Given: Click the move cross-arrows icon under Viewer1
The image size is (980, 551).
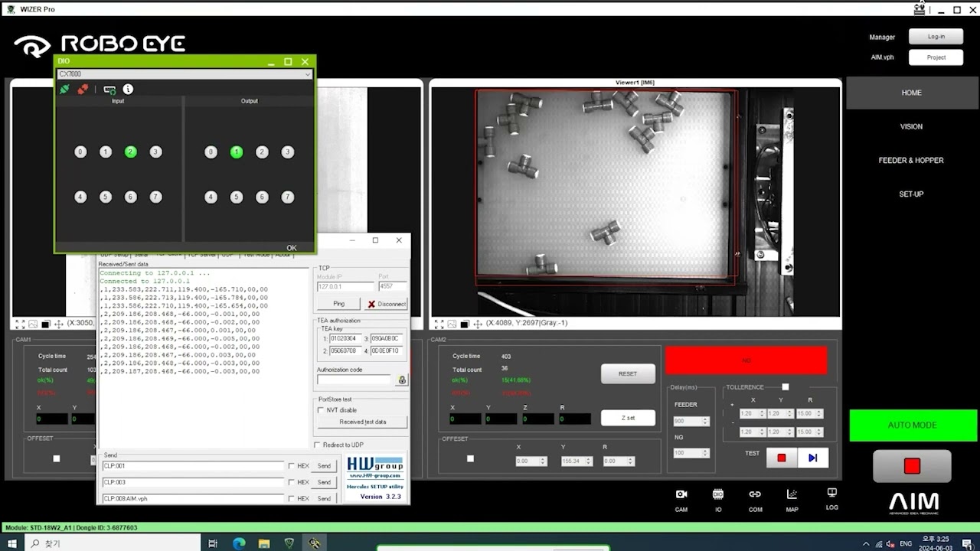Looking at the screenshot, I should 478,324.
